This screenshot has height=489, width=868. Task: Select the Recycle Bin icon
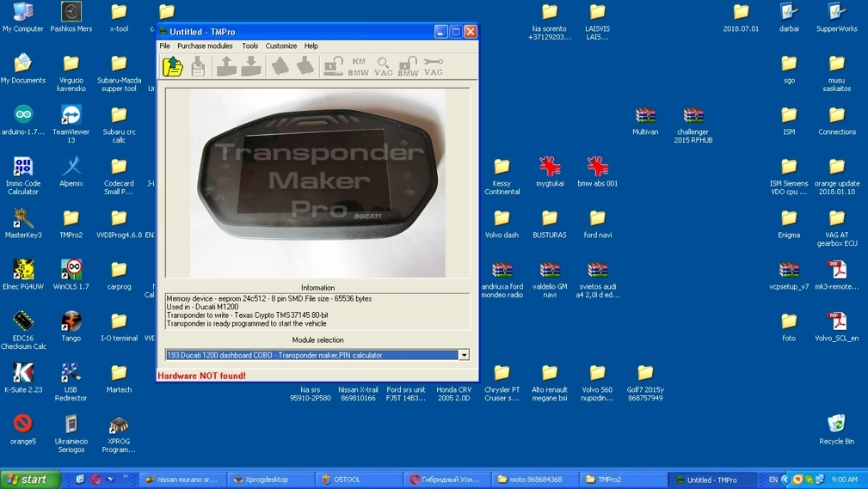coord(836,430)
